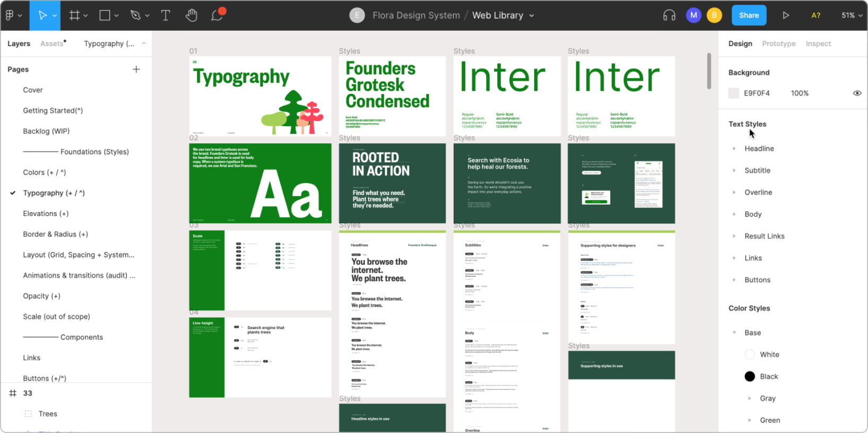Select the Black color style swatch
868x433 pixels.
pyautogui.click(x=750, y=376)
